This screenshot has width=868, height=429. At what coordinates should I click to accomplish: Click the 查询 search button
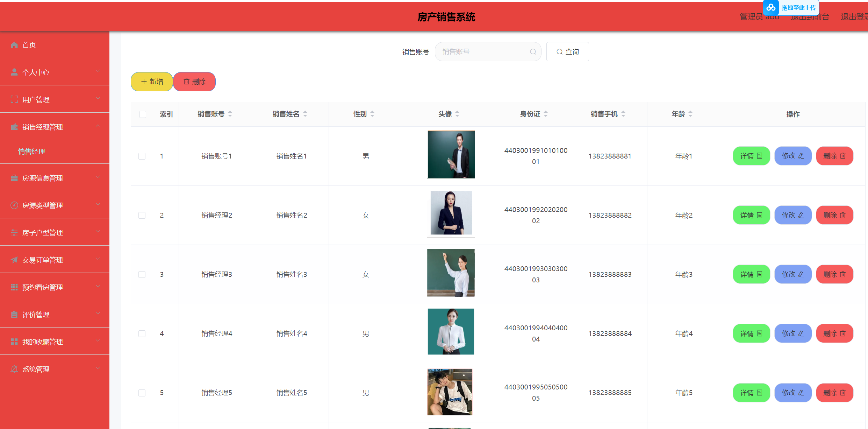coord(567,51)
